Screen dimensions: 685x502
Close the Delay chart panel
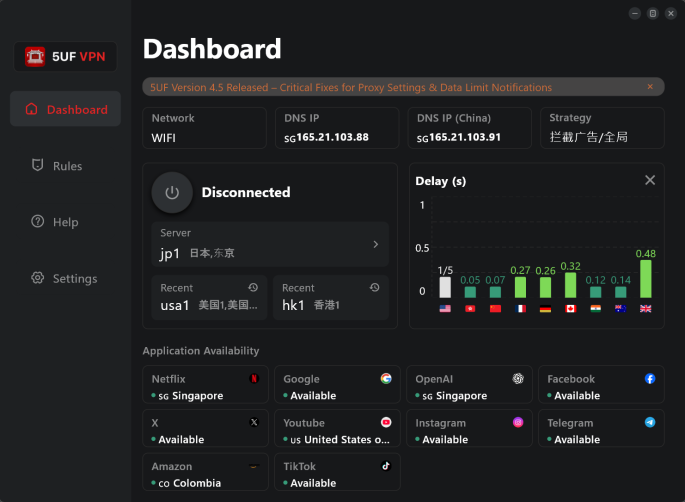[650, 180]
